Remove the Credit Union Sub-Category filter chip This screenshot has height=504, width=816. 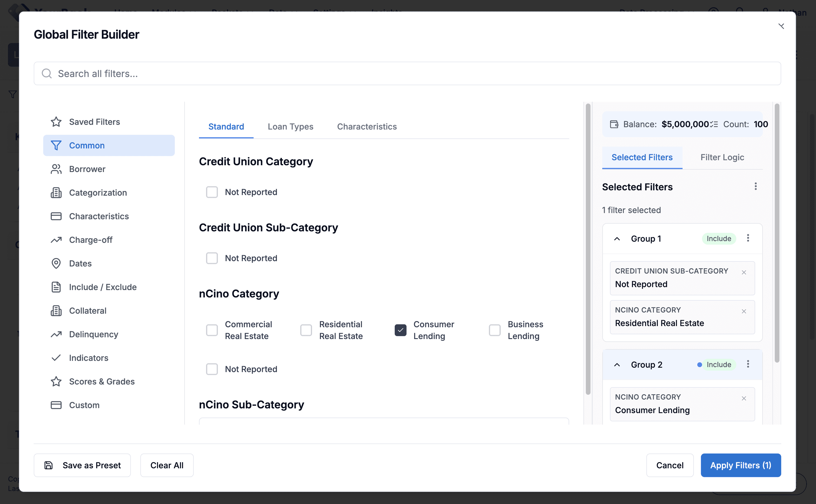[x=744, y=272]
